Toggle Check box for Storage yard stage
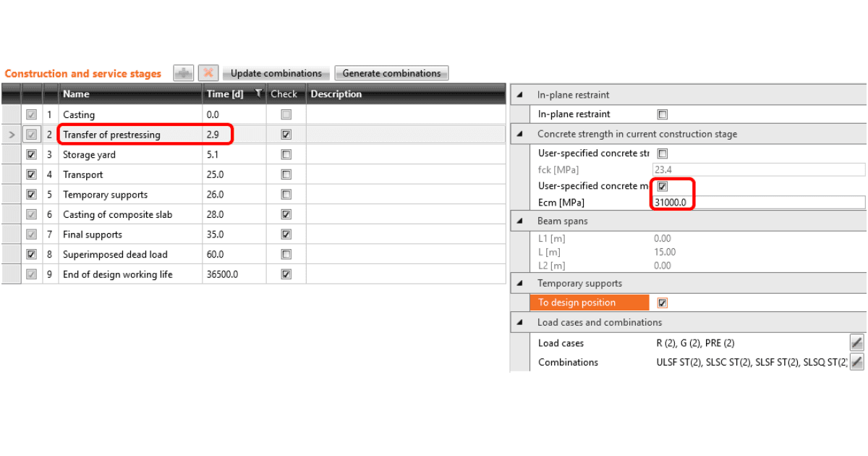This screenshot has height=456, width=868. [286, 155]
